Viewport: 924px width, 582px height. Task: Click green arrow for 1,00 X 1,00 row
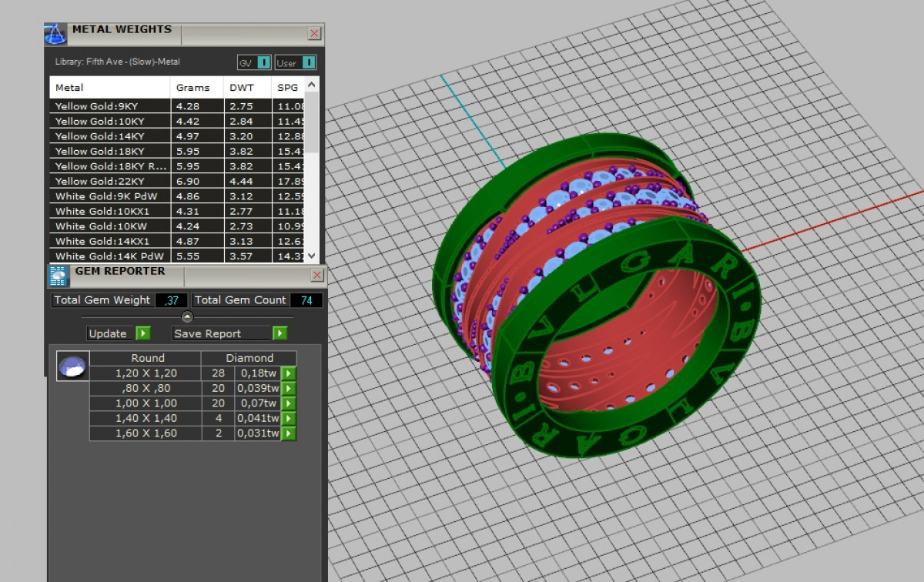288,403
